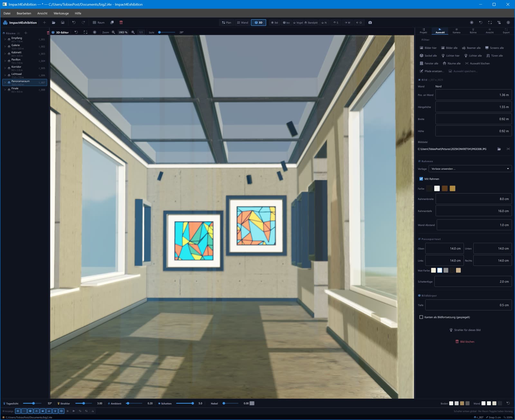The height and width of the screenshot is (420, 515).
Task: Browse for image file with folder icon
Action: pyautogui.click(x=499, y=149)
